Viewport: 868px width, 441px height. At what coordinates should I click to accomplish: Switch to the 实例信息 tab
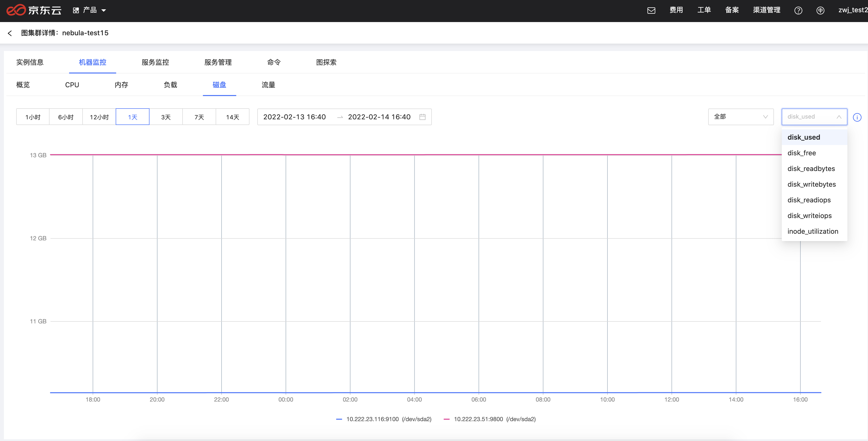(30, 62)
